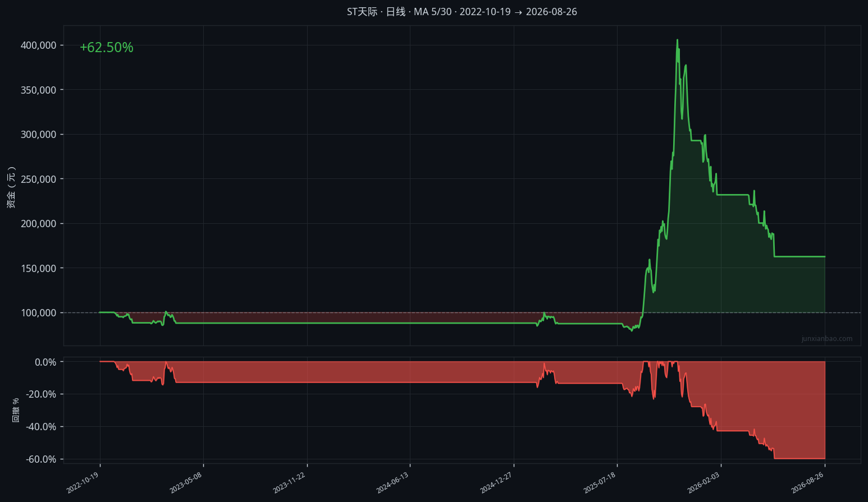This screenshot has width=868, height=502.
Task: Click the 400,000 y-axis tick label
Action: tap(39, 45)
